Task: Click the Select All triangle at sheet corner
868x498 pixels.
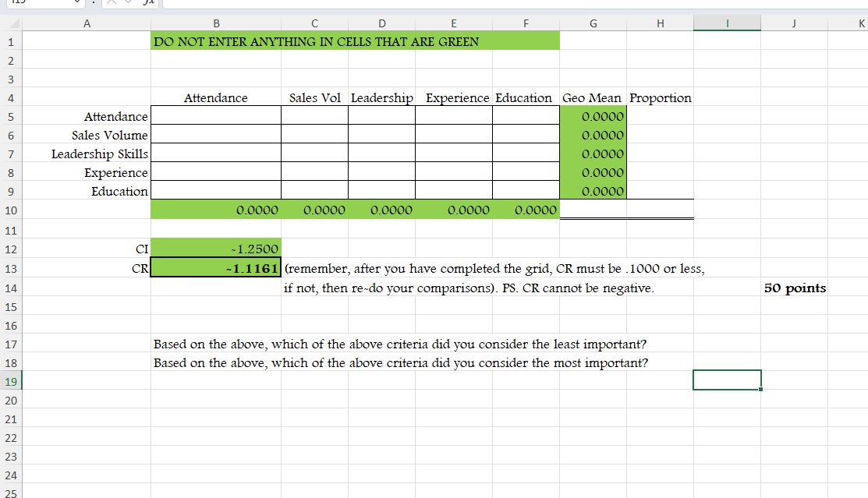Action: 13,23
